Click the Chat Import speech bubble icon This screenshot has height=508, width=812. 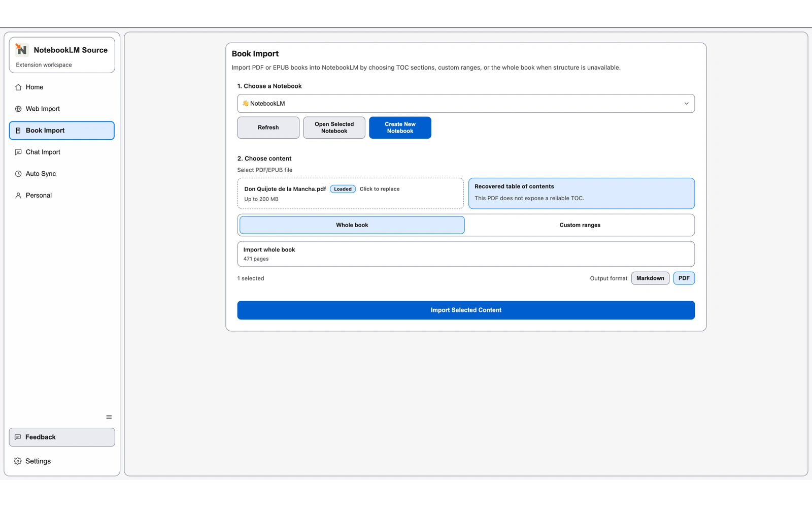pyautogui.click(x=18, y=152)
